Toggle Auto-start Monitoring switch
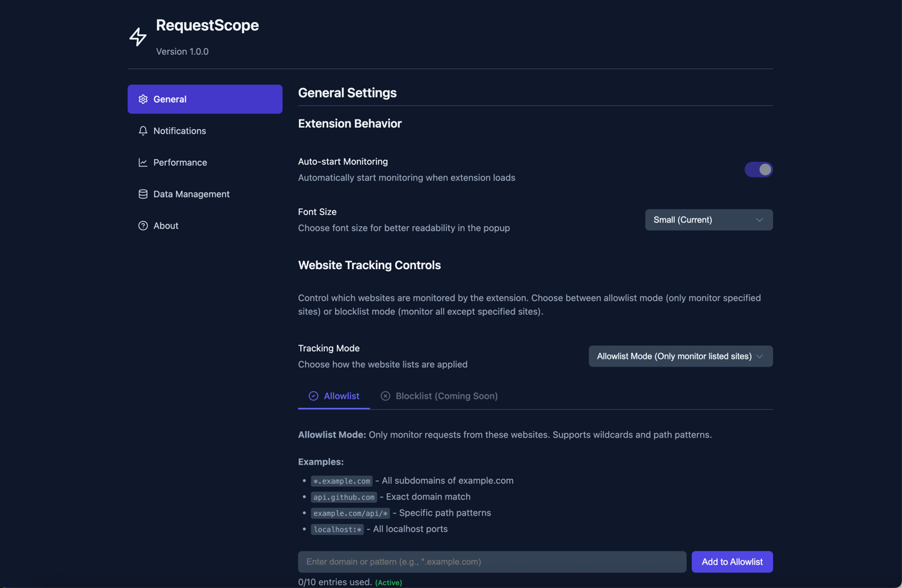 click(x=758, y=169)
